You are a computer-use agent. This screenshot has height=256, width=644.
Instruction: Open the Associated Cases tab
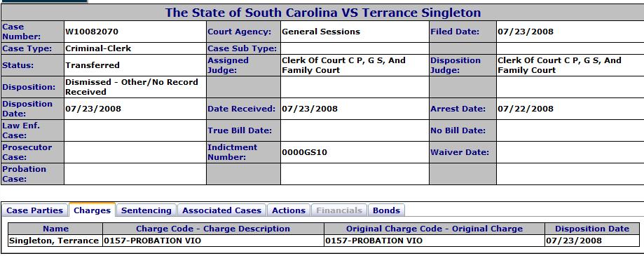221,210
